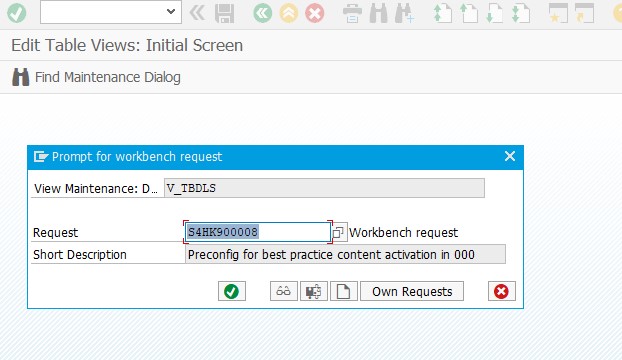Click Find Maintenance Dialog button
Image resolution: width=622 pixels, height=360 pixels.
pyautogui.click(x=96, y=77)
